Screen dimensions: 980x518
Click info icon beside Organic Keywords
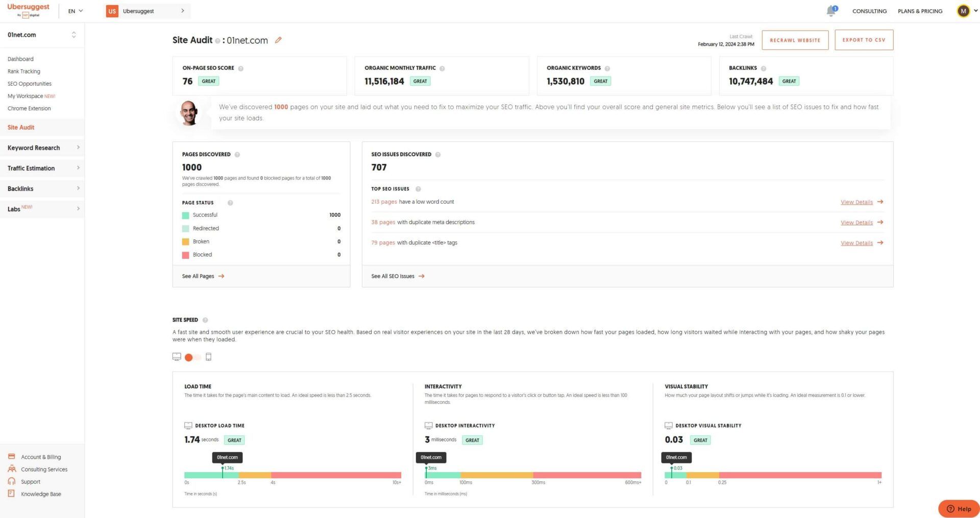pos(607,68)
